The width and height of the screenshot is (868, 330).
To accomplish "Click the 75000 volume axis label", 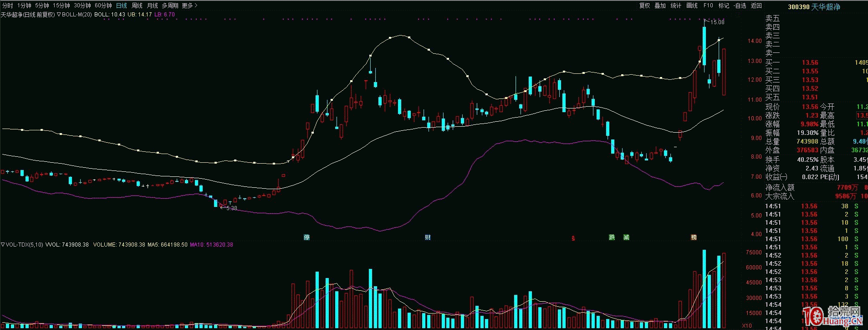I will 753,252.
